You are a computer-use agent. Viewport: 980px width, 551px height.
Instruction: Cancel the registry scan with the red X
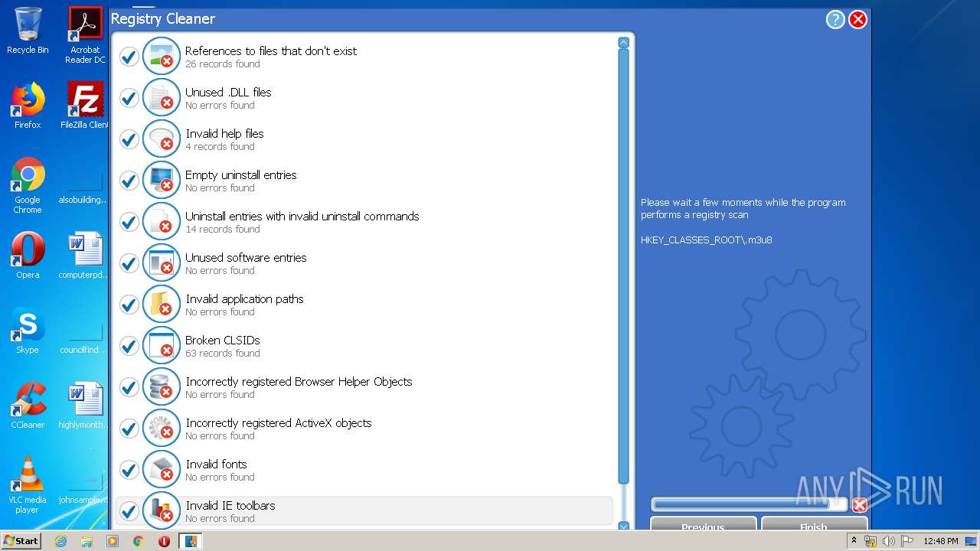(x=860, y=504)
